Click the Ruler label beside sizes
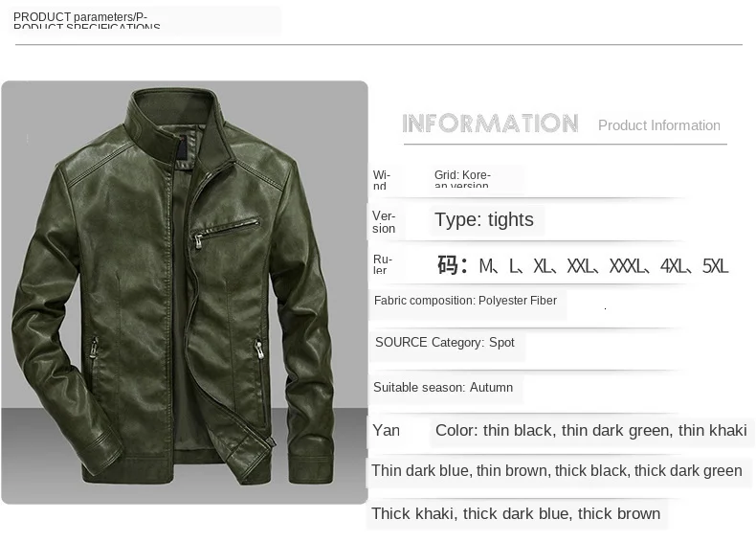This screenshot has height=542, width=756. tap(383, 264)
